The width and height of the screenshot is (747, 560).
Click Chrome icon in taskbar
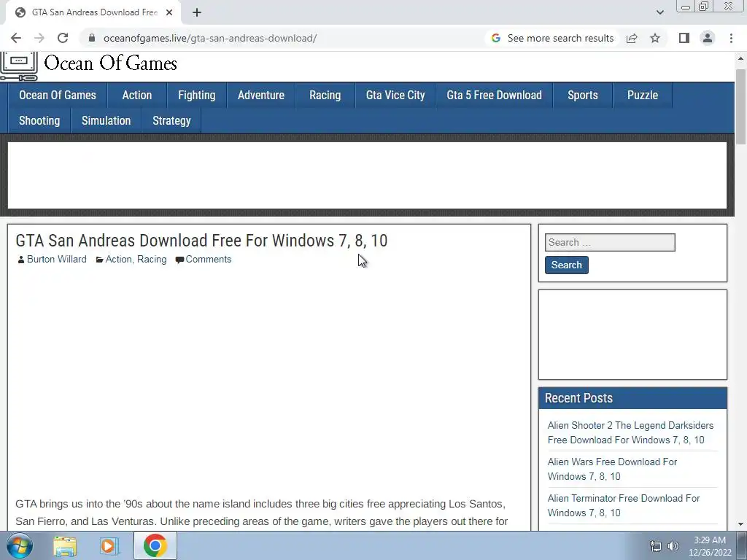point(155,545)
